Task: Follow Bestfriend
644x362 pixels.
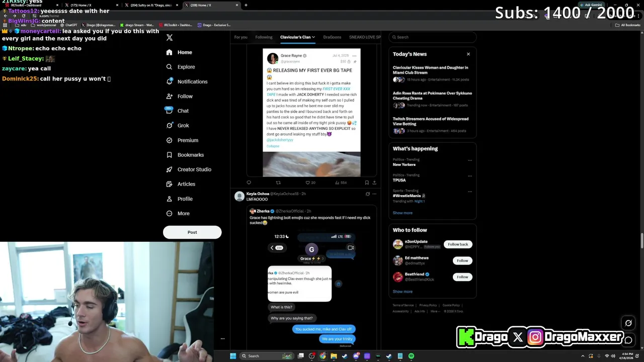Action: tap(462, 277)
